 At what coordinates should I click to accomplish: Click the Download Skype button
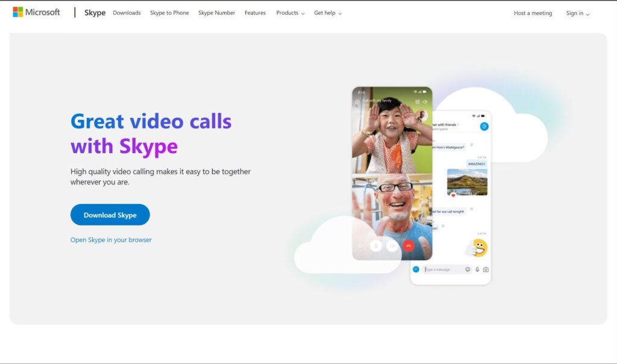point(110,215)
